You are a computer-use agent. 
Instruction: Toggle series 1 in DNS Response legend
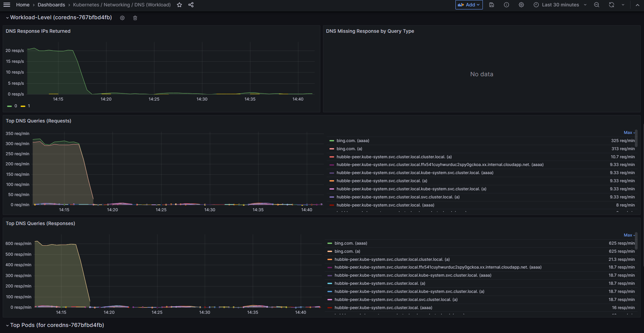click(x=25, y=106)
